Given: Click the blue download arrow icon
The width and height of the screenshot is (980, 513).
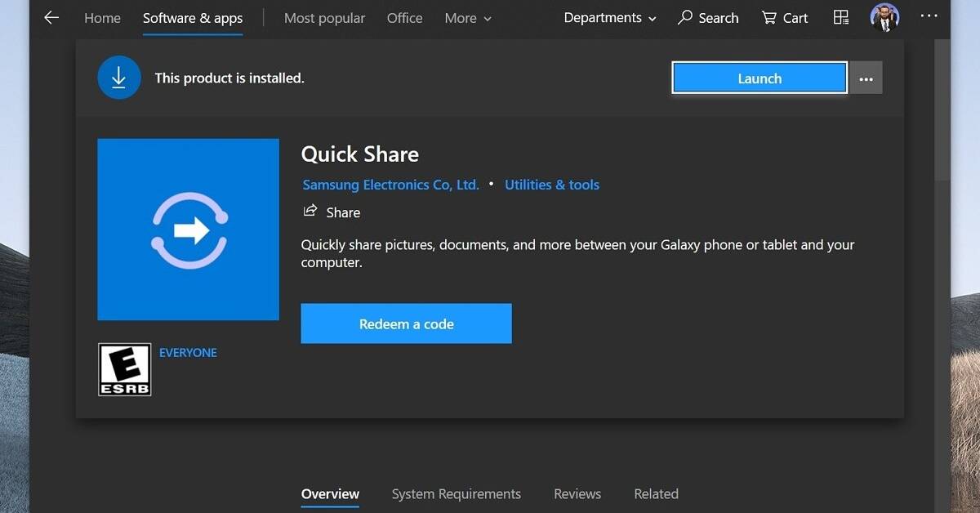Looking at the screenshot, I should coord(118,78).
